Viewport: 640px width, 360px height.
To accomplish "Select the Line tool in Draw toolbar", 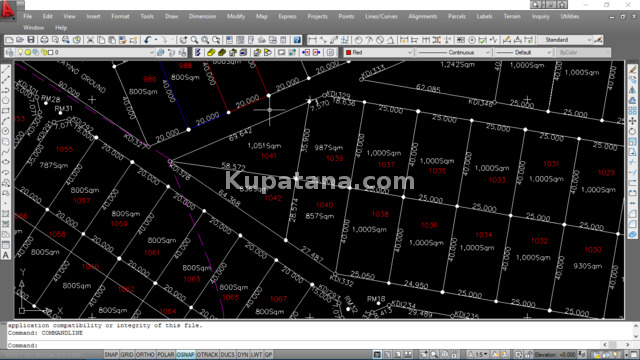I will [x=6, y=69].
